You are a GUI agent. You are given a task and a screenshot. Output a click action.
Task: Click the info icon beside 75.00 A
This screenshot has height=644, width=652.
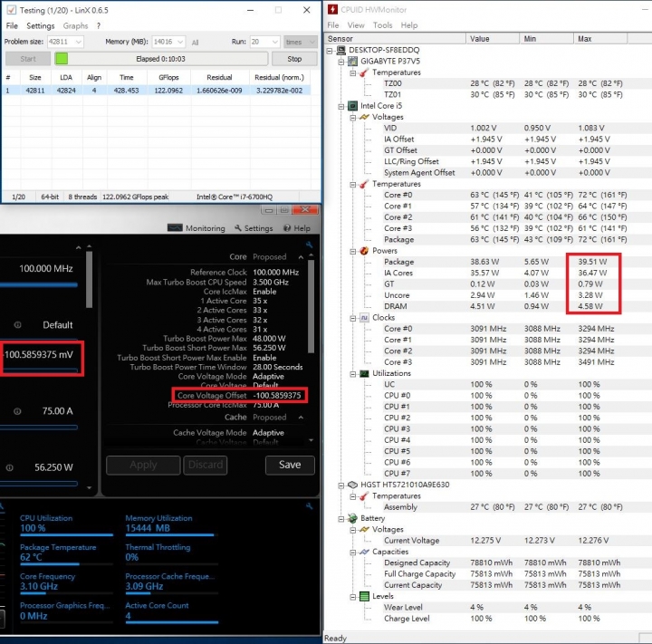[17, 411]
